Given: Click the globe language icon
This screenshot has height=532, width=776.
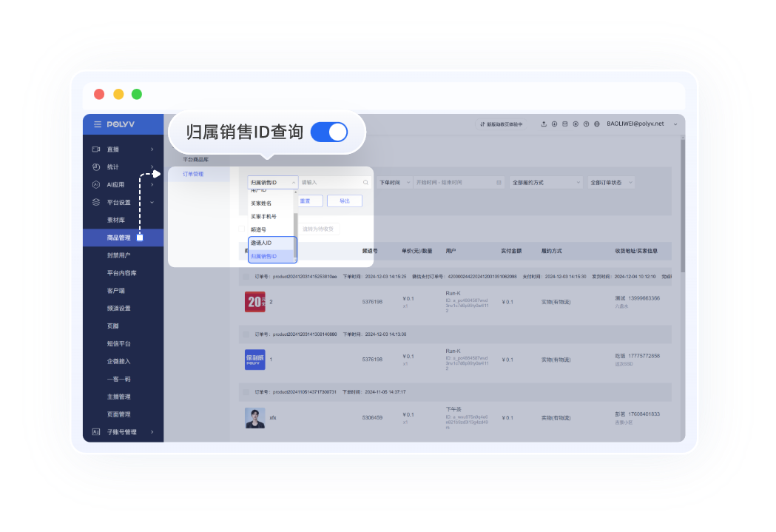Looking at the screenshot, I should coord(596,124).
